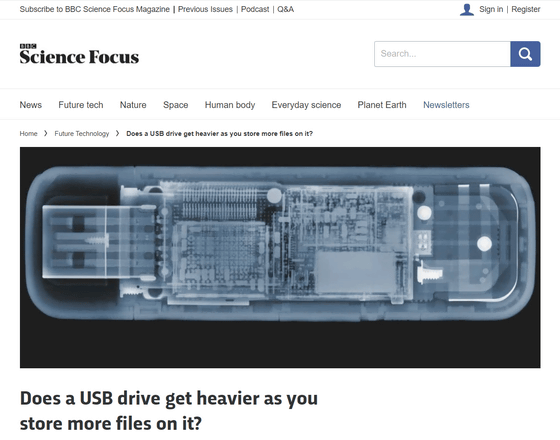Click the current article breadcrumb title
560x440 pixels.
coord(220,134)
